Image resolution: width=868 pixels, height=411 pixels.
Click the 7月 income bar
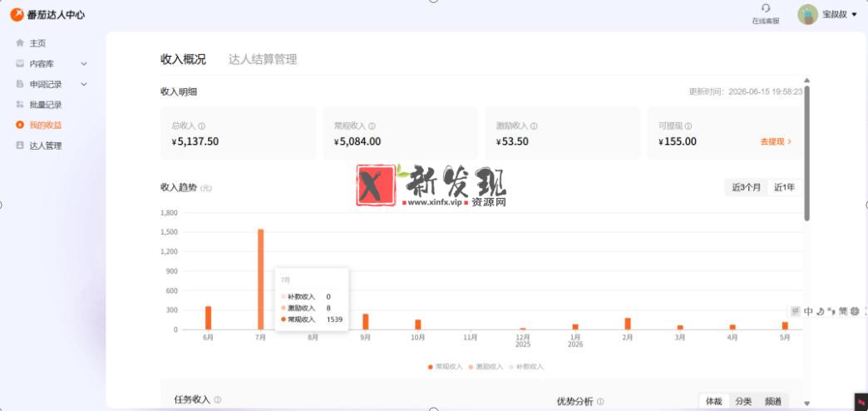[x=261, y=280]
